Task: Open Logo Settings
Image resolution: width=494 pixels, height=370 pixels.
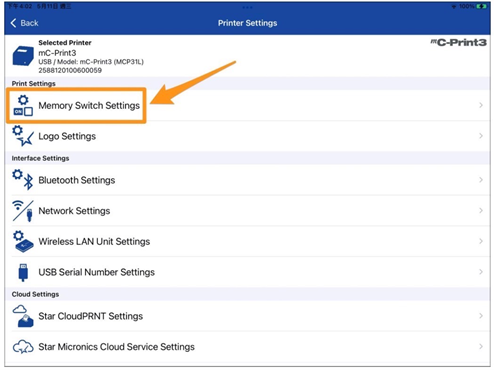Action: (x=247, y=136)
